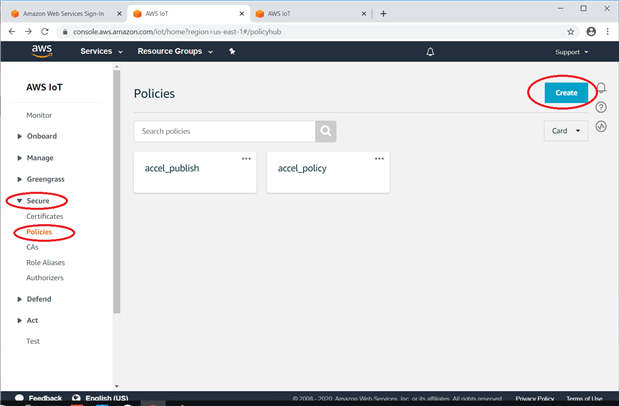This screenshot has width=619, height=406.
Task: Switch to the Amazon Web Services Sign-In tab
Action: (x=64, y=14)
